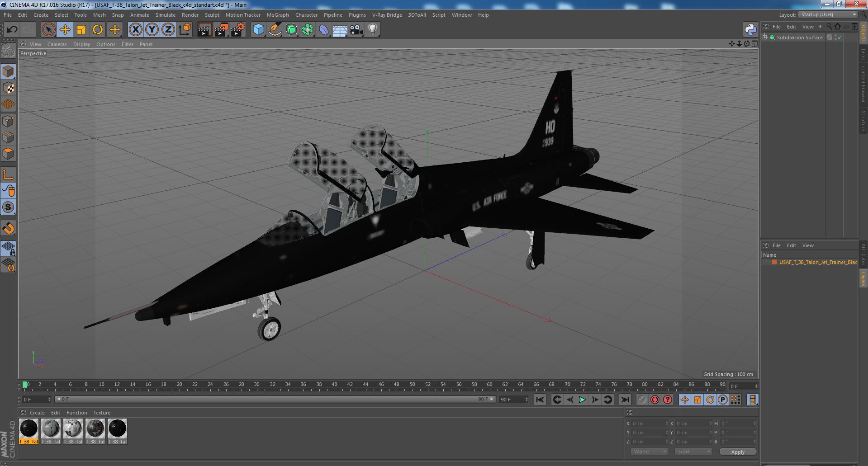The width and height of the screenshot is (868, 466).
Task: Open Render Settings clapperboard with gear
Action: [237, 30]
